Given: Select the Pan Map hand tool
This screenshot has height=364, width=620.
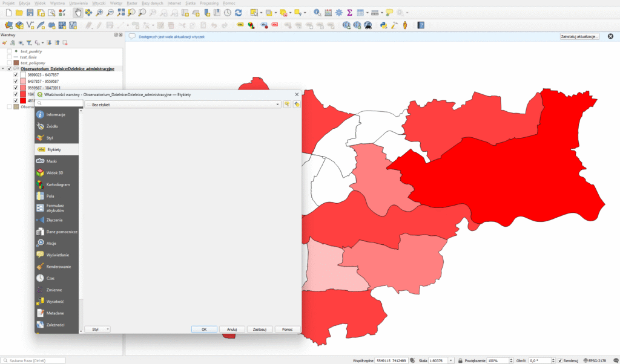Looking at the screenshot, I should (78, 13).
